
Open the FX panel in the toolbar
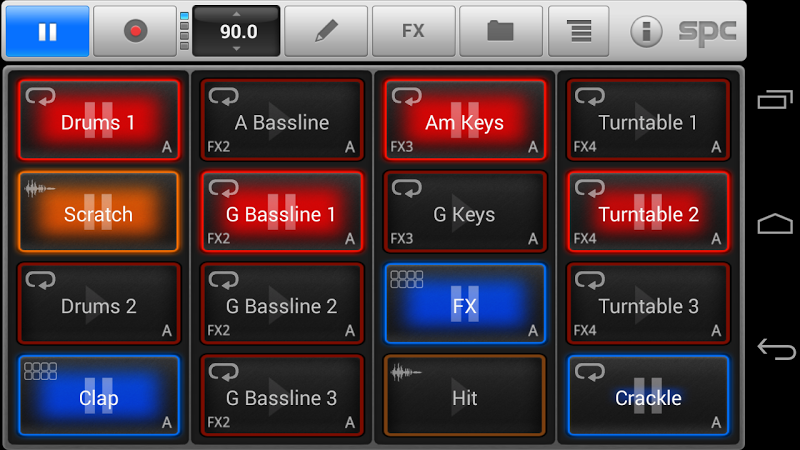pyautogui.click(x=414, y=31)
